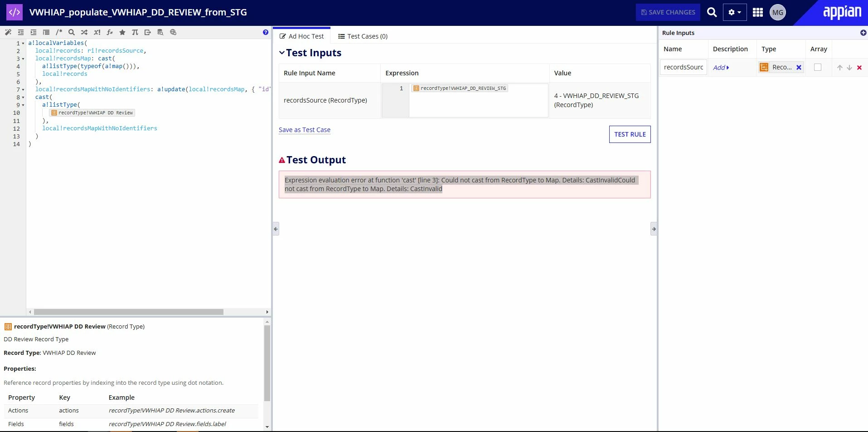Image resolution: width=868 pixels, height=432 pixels.
Task: Click the 'Rule Input Name' column header
Action: tap(310, 73)
